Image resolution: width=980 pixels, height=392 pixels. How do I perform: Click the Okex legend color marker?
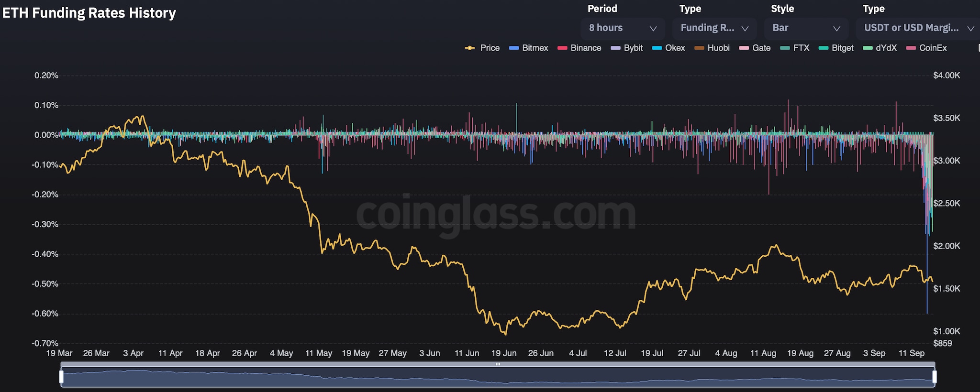pos(657,48)
